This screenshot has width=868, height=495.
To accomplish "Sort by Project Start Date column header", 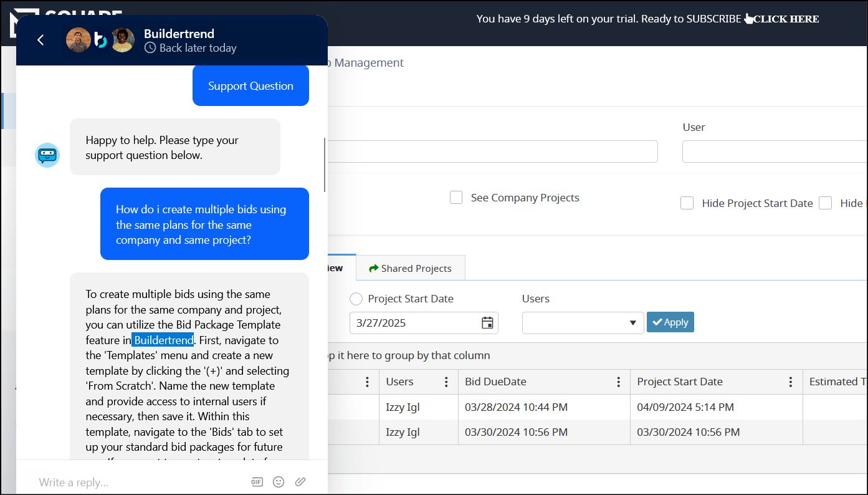I will [680, 382].
